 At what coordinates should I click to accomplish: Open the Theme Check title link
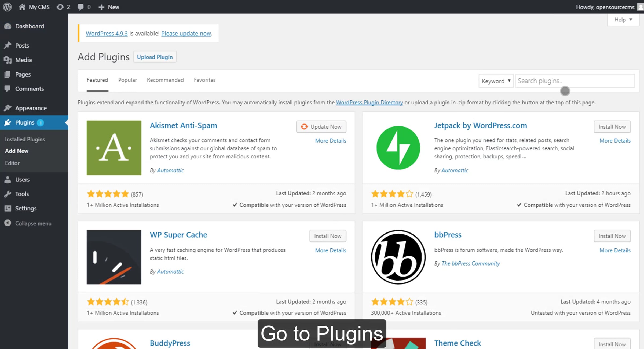pyautogui.click(x=458, y=343)
